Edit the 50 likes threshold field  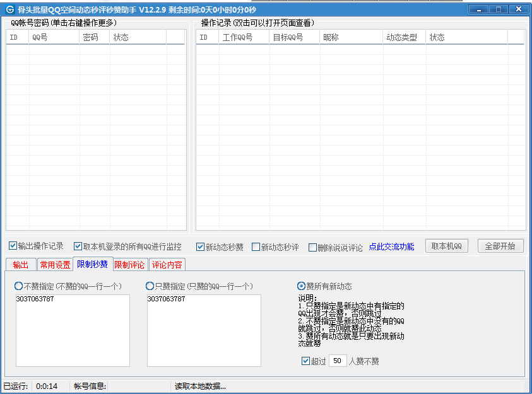click(x=338, y=361)
